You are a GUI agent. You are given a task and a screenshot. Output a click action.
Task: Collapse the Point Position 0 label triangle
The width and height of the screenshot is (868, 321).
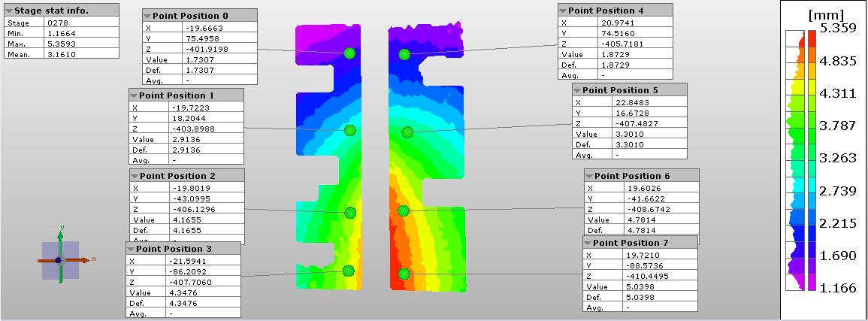click(147, 16)
